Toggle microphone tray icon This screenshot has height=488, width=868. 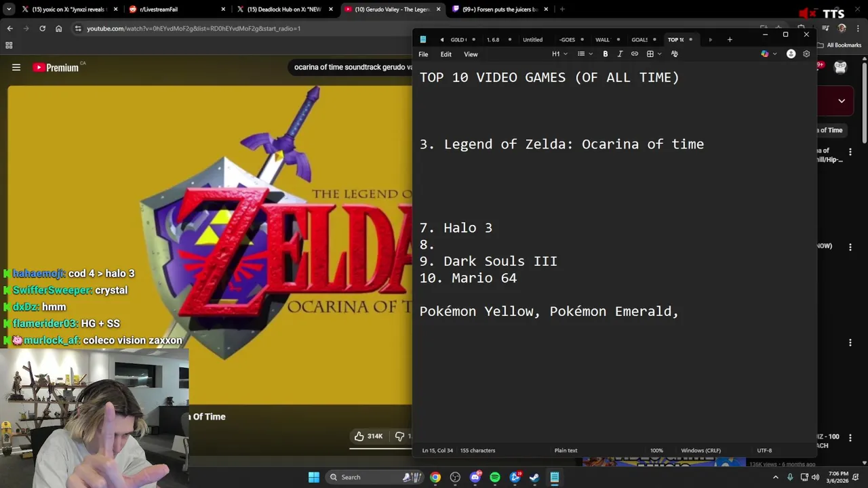790,477
